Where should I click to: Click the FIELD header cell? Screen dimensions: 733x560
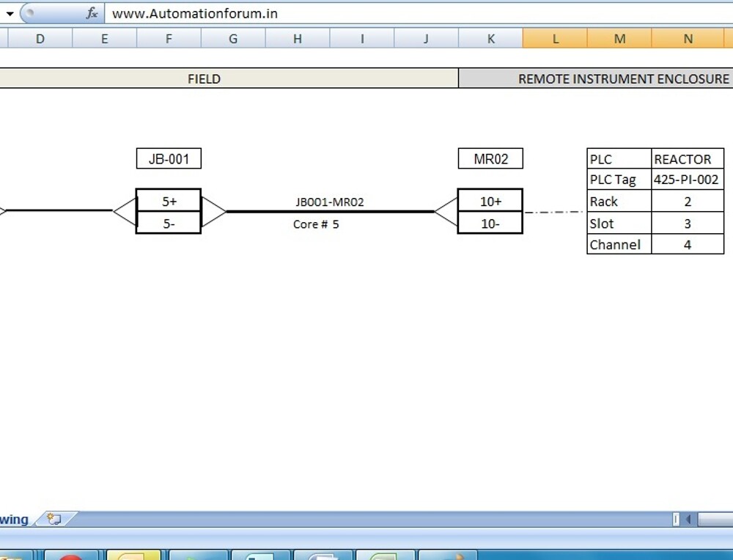tap(205, 78)
